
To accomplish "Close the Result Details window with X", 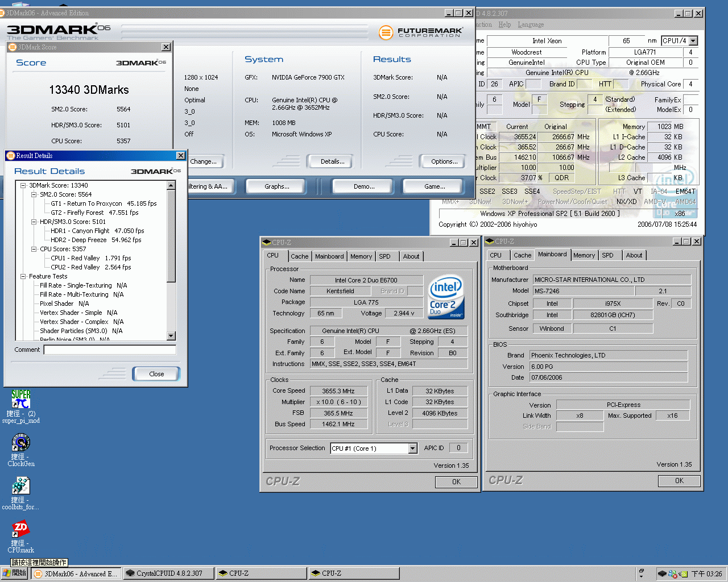I will [x=180, y=155].
